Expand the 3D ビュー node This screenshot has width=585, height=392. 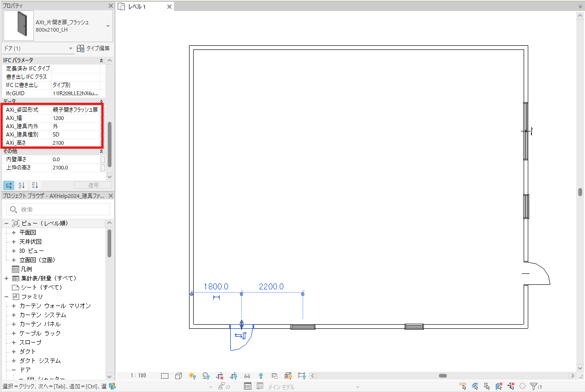[x=14, y=250]
